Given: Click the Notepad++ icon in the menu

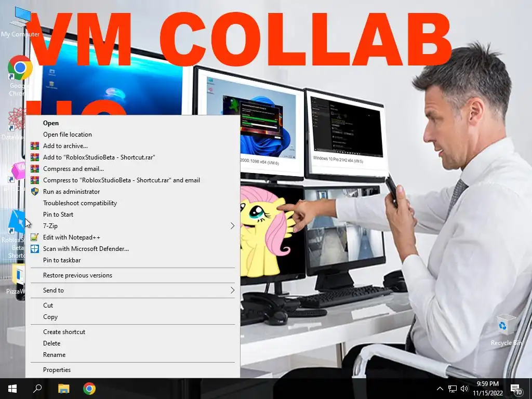Looking at the screenshot, I should [x=35, y=237].
